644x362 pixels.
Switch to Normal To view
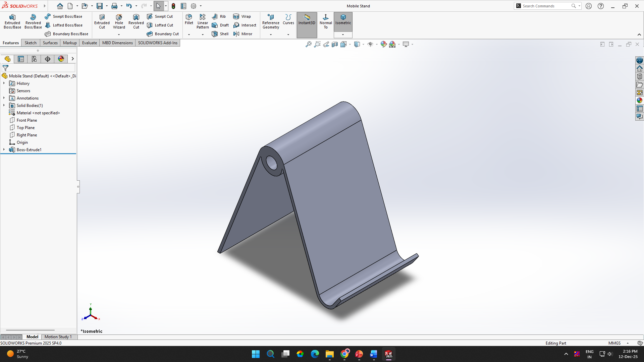[326, 21]
